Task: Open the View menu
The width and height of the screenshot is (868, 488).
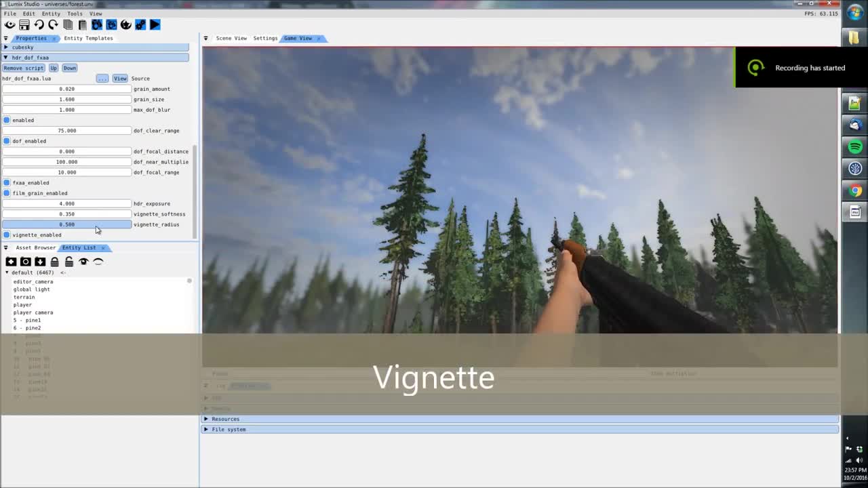Action: 96,14
